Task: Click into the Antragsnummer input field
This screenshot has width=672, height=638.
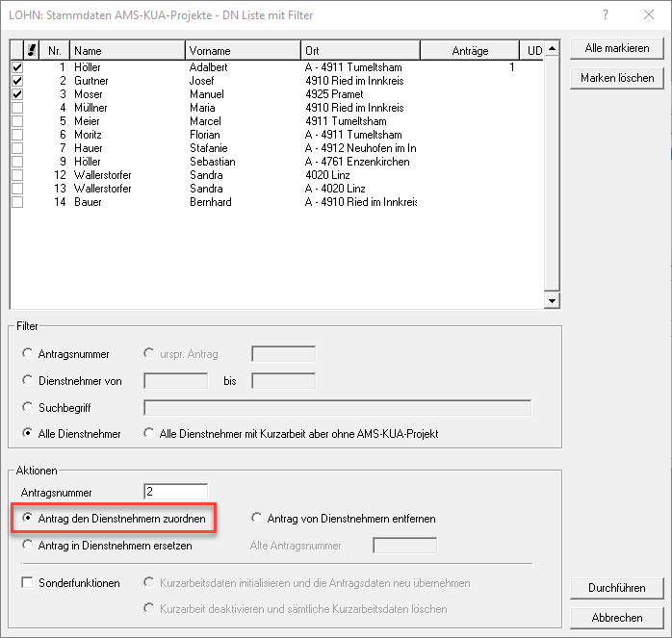Action: [175, 492]
